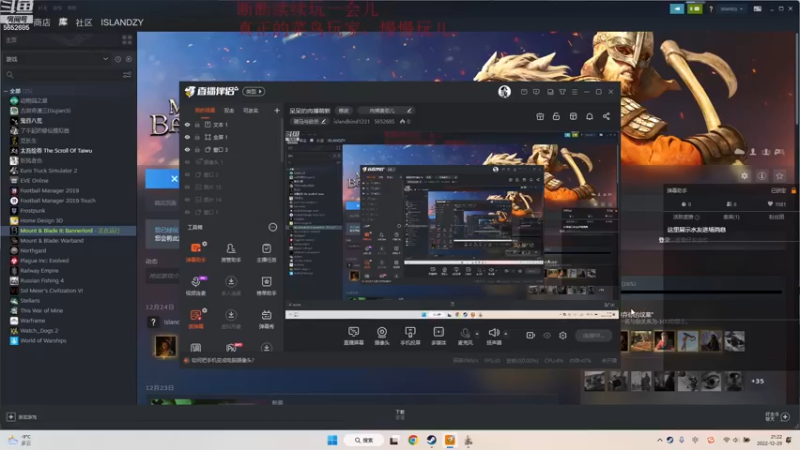Switch Steam library to grid view icon
This screenshot has width=800, height=450.
click(127, 39)
